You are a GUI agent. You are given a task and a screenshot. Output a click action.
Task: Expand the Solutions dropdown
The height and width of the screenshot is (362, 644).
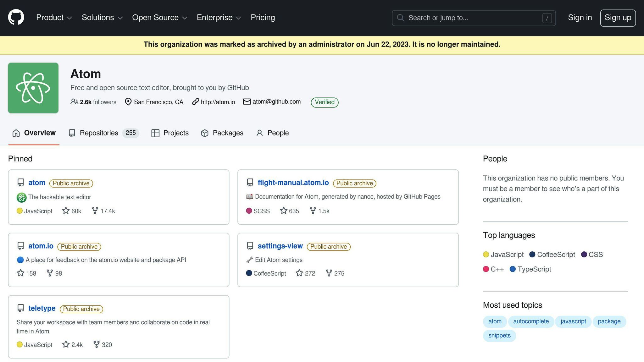[102, 18]
